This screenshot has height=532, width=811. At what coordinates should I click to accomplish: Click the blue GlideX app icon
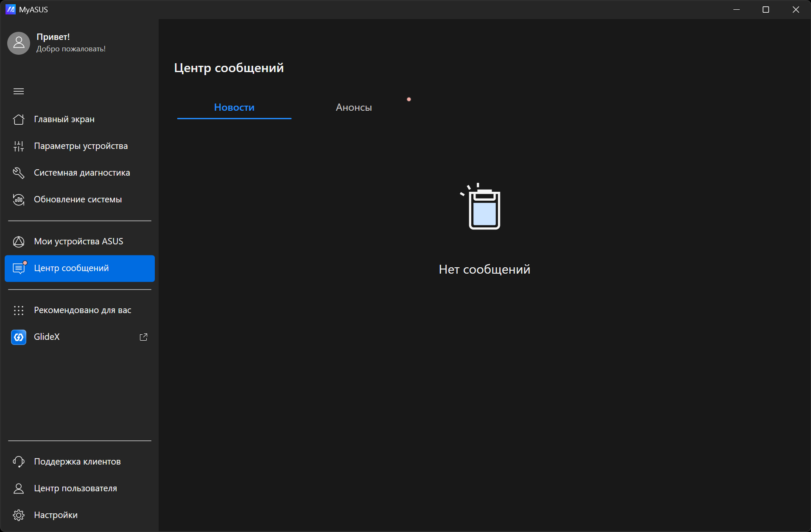coord(19,337)
